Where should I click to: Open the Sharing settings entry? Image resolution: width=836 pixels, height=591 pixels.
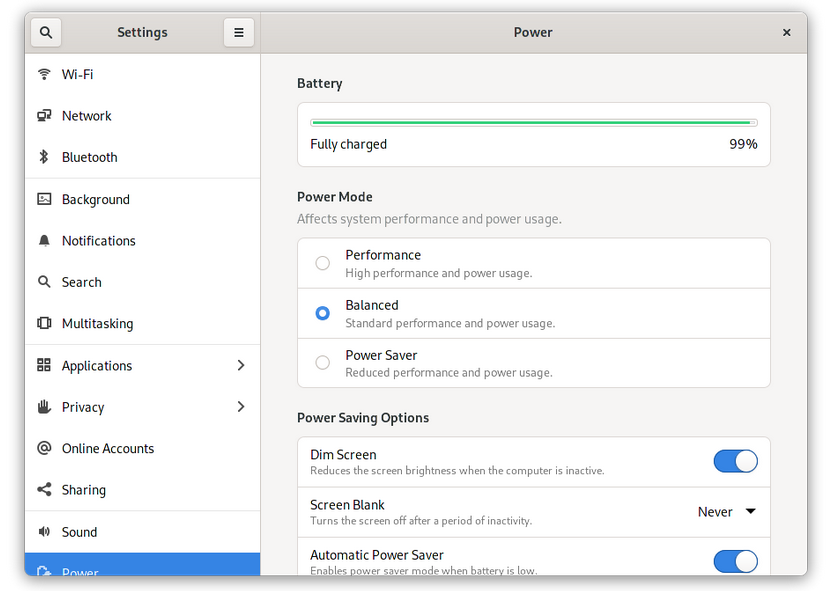[84, 490]
